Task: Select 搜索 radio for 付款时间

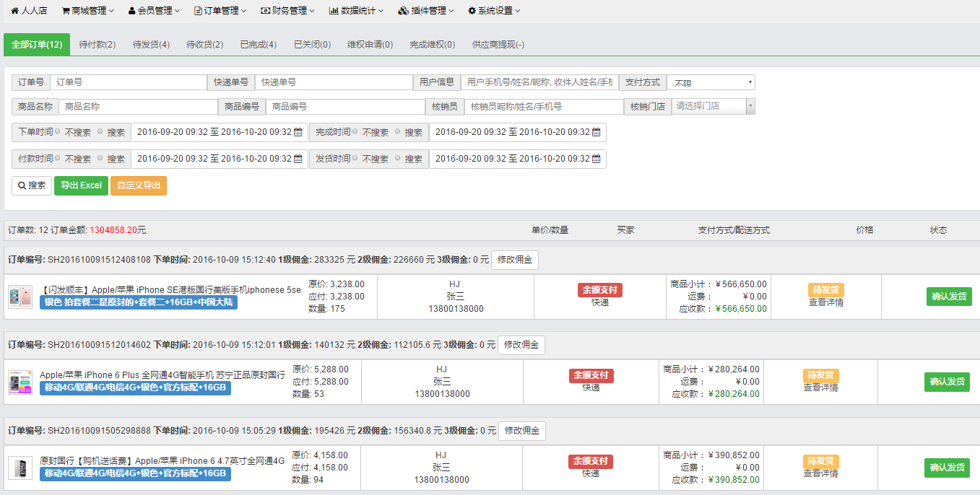Action: click(x=100, y=159)
